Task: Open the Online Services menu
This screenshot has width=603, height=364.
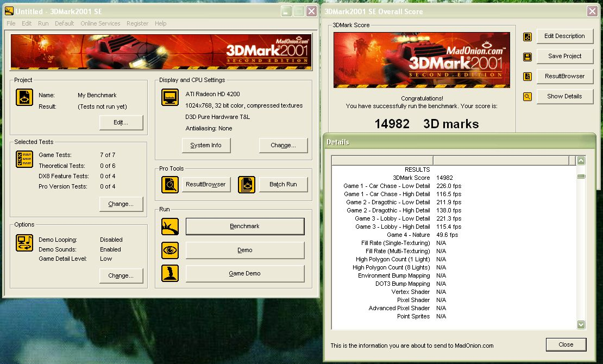Action: click(100, 23)
